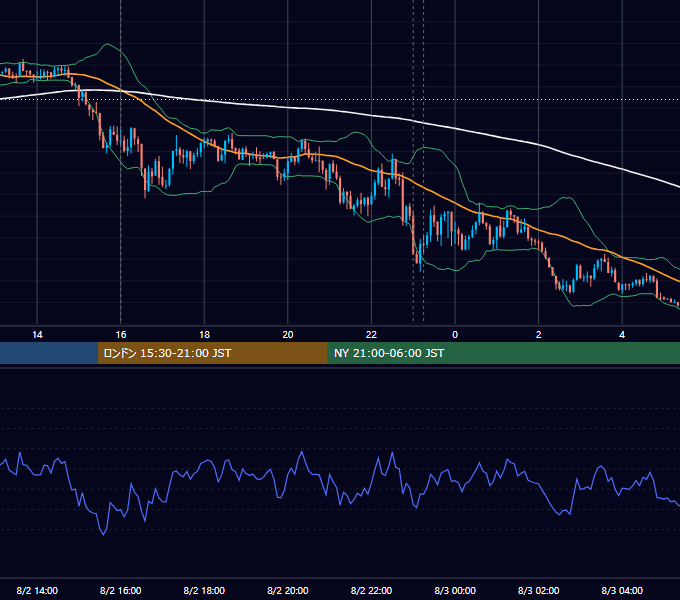Screen dimensions: 680x600
Task: Click the 8/2 22:00 time label
Action: [371, 590]
